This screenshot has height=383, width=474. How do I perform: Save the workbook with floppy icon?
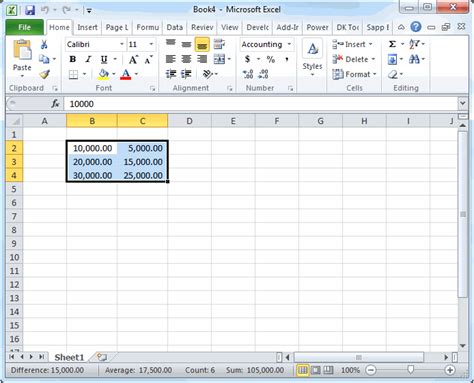[30, 10]
